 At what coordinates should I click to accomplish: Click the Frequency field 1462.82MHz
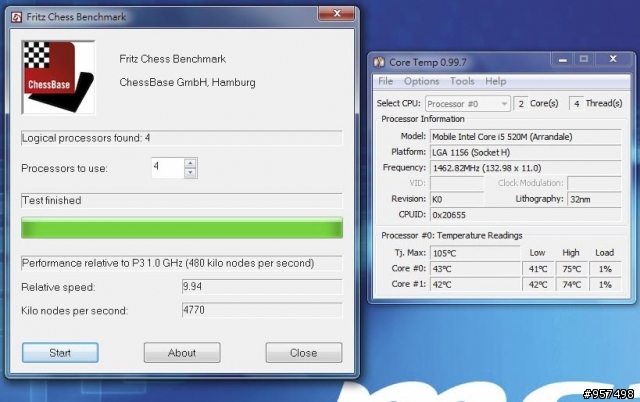526,168
